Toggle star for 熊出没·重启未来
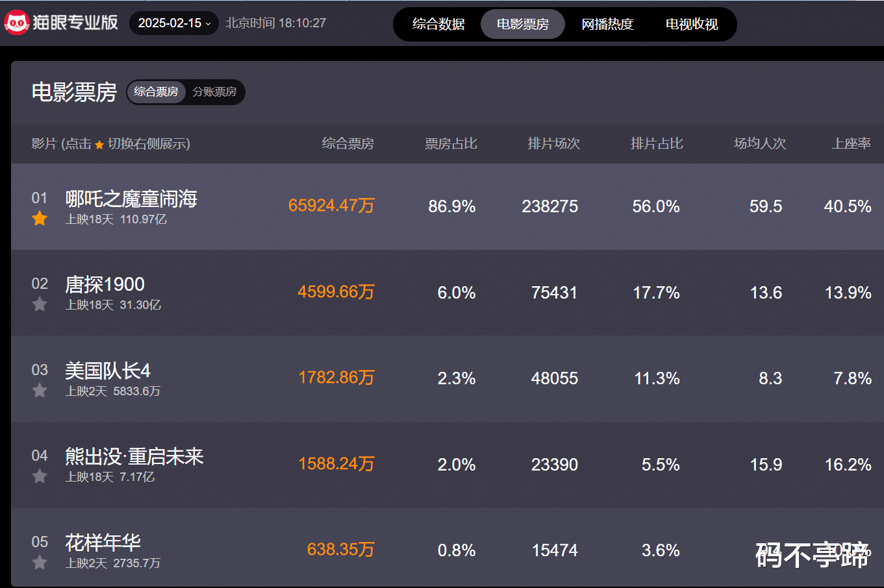This screenshot has width=884, height=588. [40, 476]
